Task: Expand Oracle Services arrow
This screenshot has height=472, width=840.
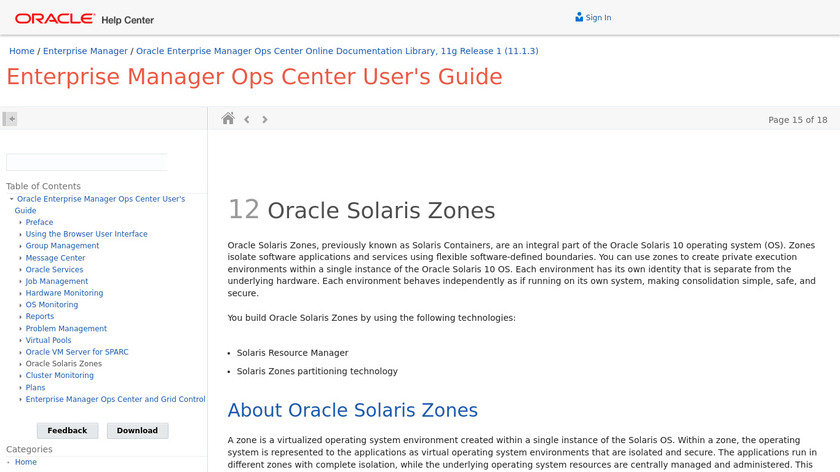Action: [20, 269]
